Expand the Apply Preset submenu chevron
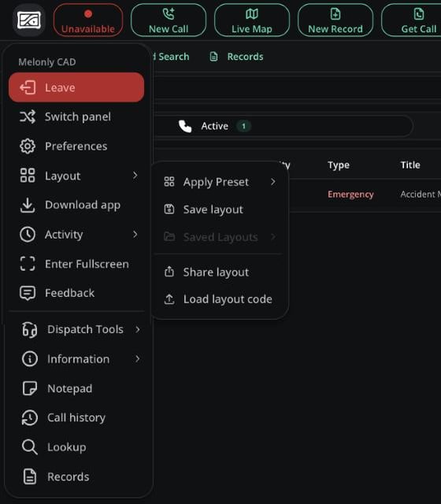This screenshot has width=441, height=504. click(x=273, y=182)
